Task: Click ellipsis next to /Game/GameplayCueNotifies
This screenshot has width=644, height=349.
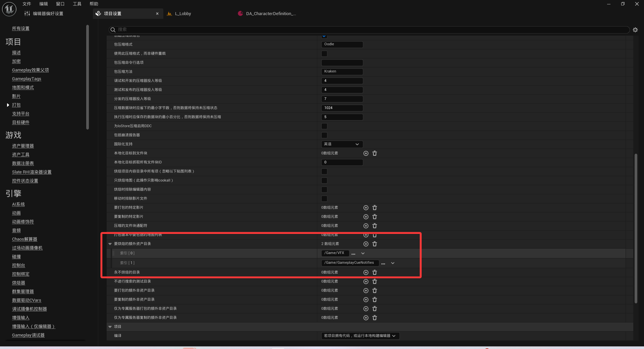Action: click(x=383, y=263)
